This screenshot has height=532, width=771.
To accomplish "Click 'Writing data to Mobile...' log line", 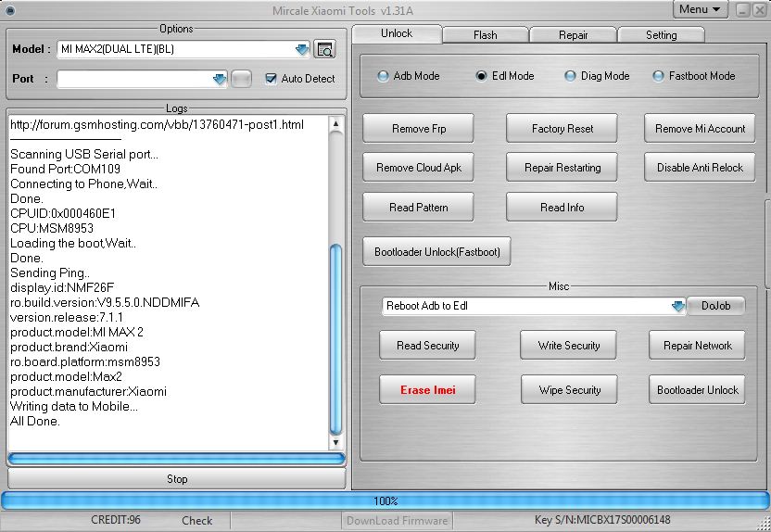I will point(74,406).
